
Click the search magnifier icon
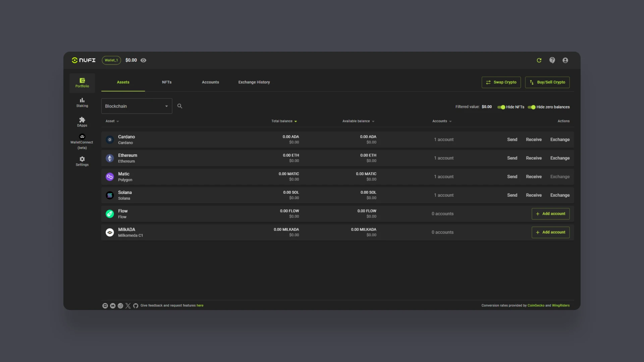pyautogui.click(x=180, y=106)
